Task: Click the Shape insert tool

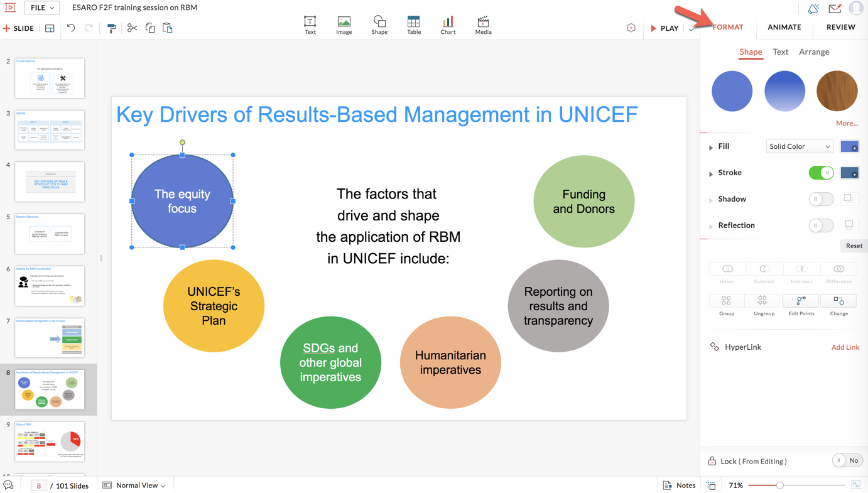Action: point(379,25)
